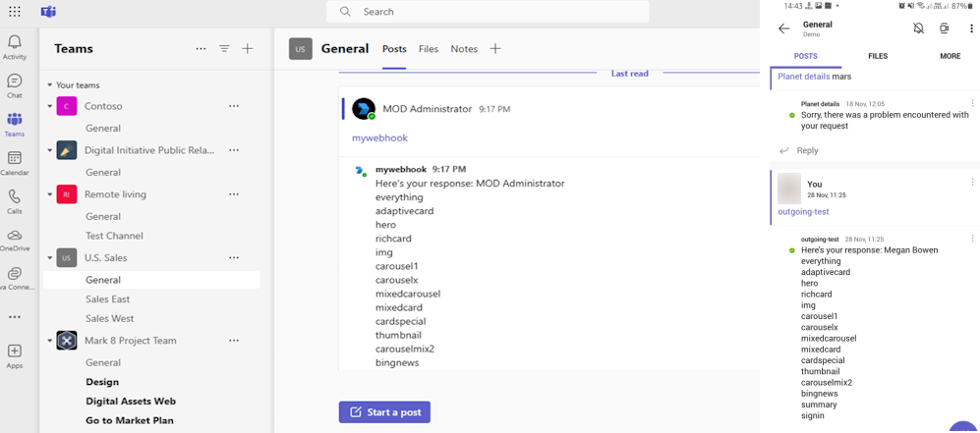Open OneDrive from the sidebar
This screenshot has height=433, width=980.
[15, 241]
